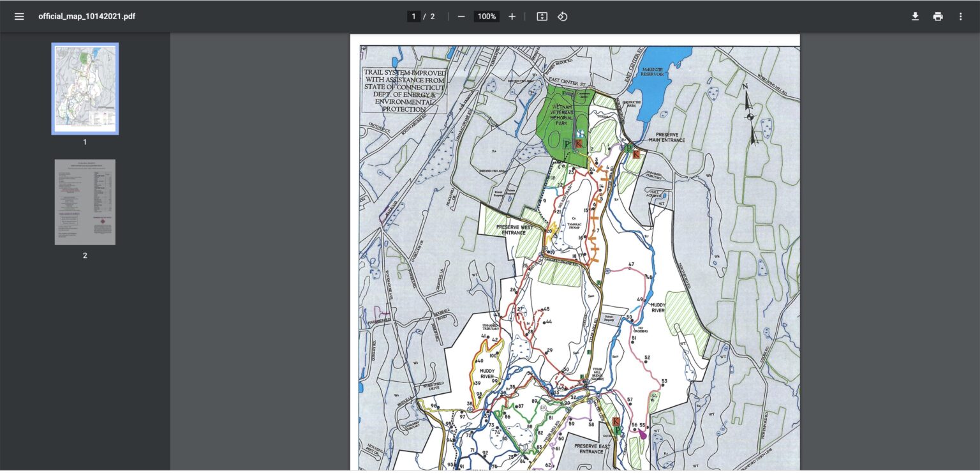This screenshot has width=980, height=473.
Task: Print the map document
Action: tap(938, 17)
